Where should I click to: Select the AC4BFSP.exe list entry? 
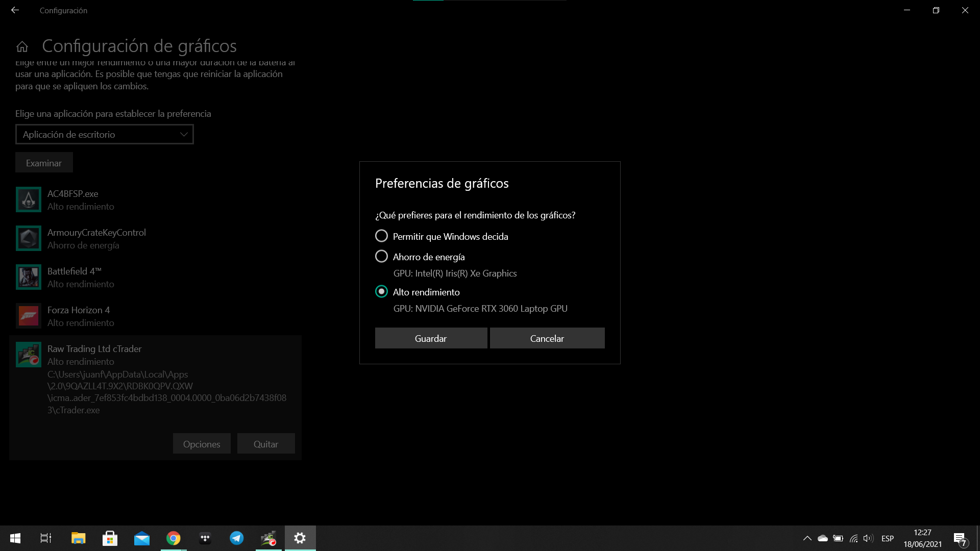click(x=155, y=200)
